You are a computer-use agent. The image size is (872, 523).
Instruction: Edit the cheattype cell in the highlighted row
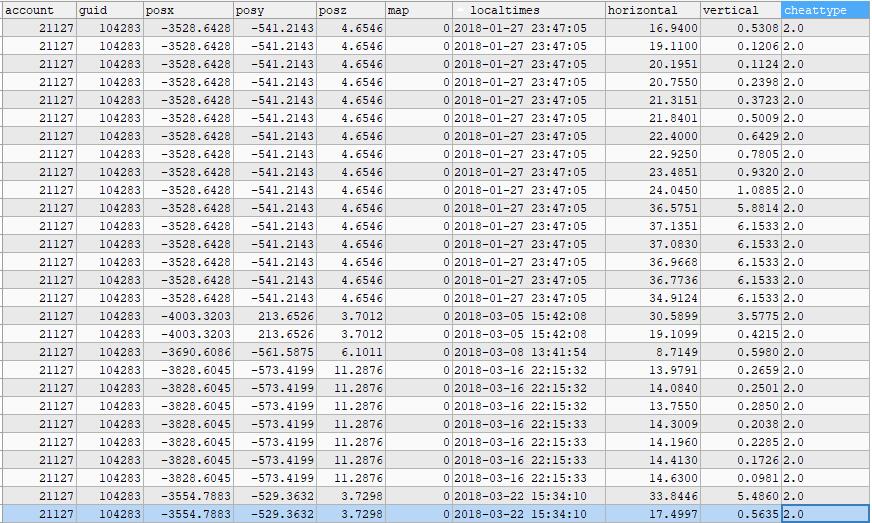pyautogui.click(x=825, y=514)
